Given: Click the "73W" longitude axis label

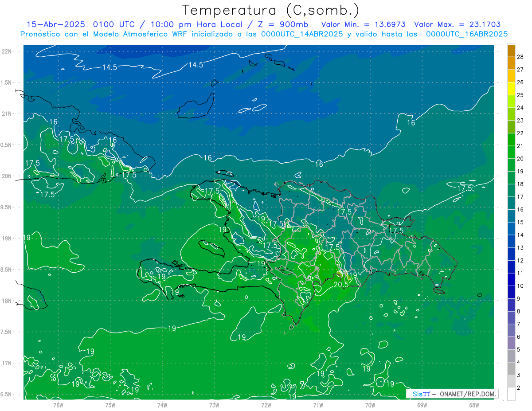Looking at the screenshot, I should pyautogui.click(x=214, y=405).
